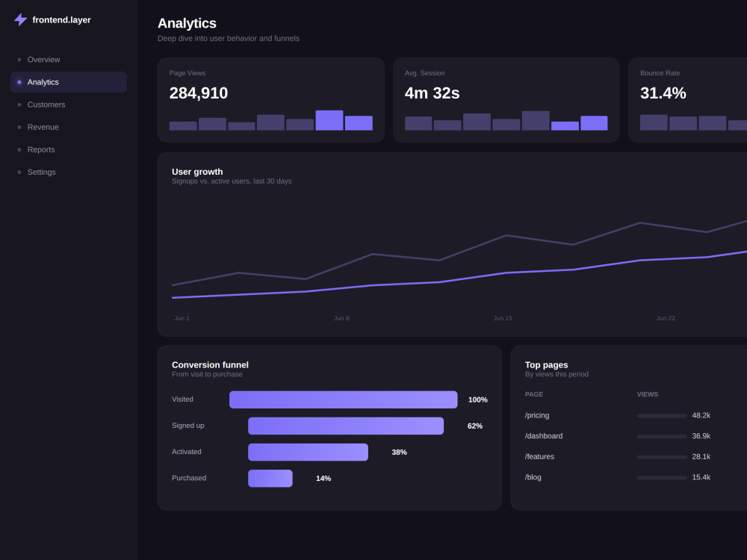Click the Top pages heading

[547, 365]
